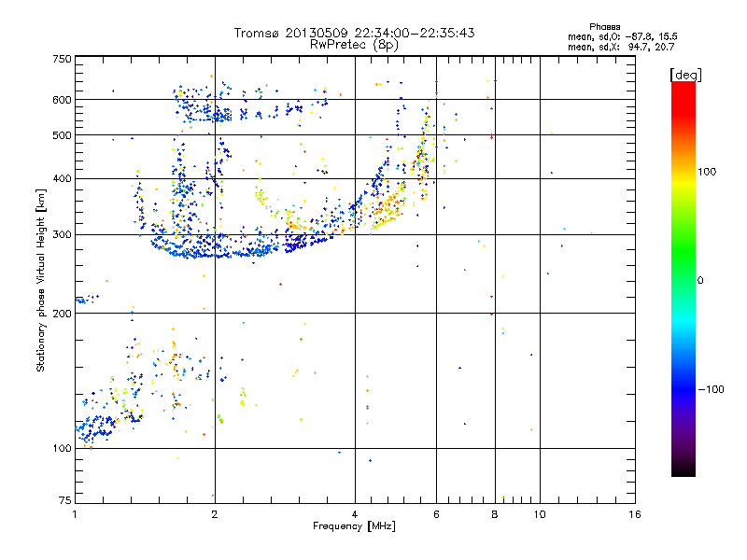747x560 pixels.
Task: Click the 'Phases' heading text
Action: click(x=604, y=27)
